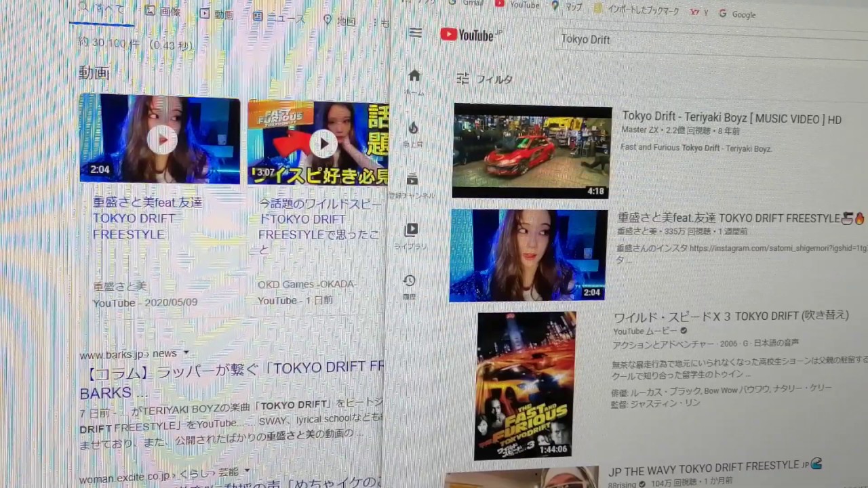Play the 13:07 video result
This screenshot has width=868, height=488.
coord(323,143)
